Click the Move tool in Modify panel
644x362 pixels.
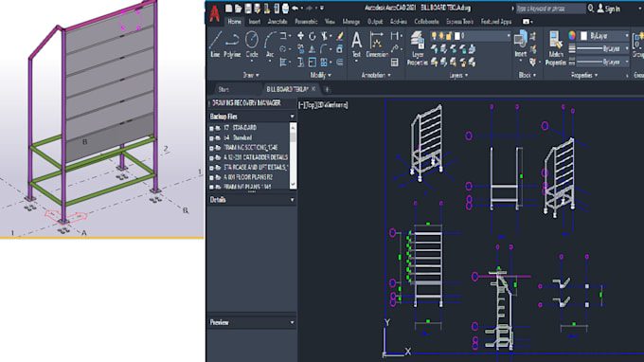click(300, 36)
